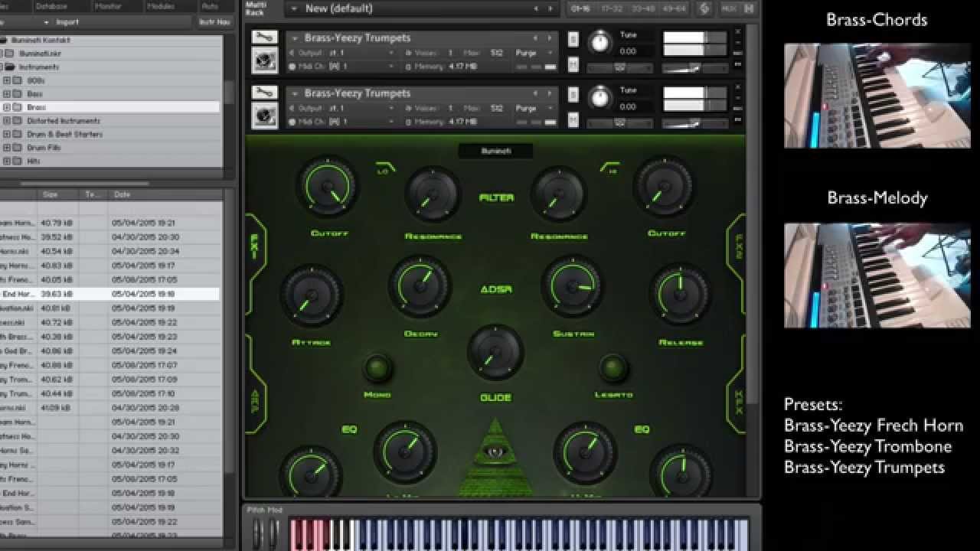Toggle the Legato button

pos(612,368)
